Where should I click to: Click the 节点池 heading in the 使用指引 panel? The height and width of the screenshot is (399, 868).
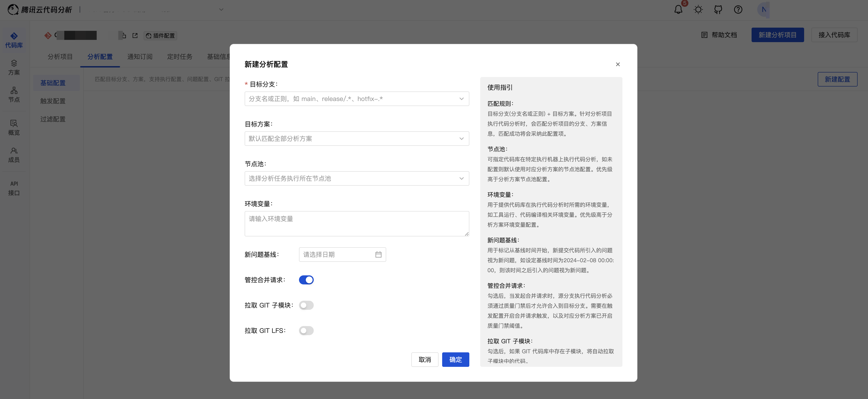click(497, 149)
